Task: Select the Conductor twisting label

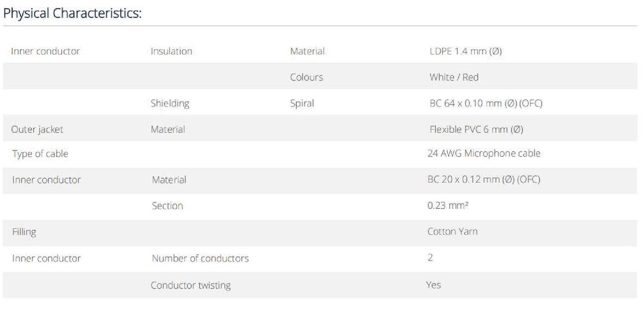Action: tap(190, 285)
